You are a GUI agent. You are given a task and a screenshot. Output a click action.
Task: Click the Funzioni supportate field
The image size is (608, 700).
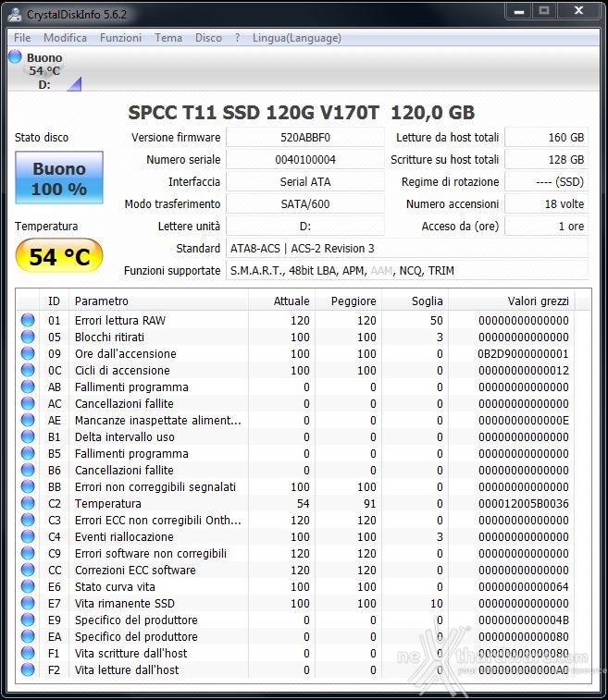point(407,271)
